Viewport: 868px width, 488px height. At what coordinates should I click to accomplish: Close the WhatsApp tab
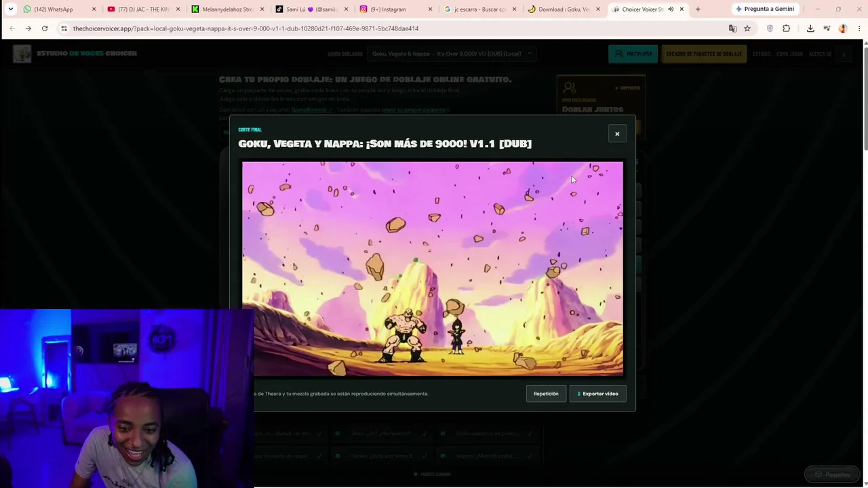94,9
